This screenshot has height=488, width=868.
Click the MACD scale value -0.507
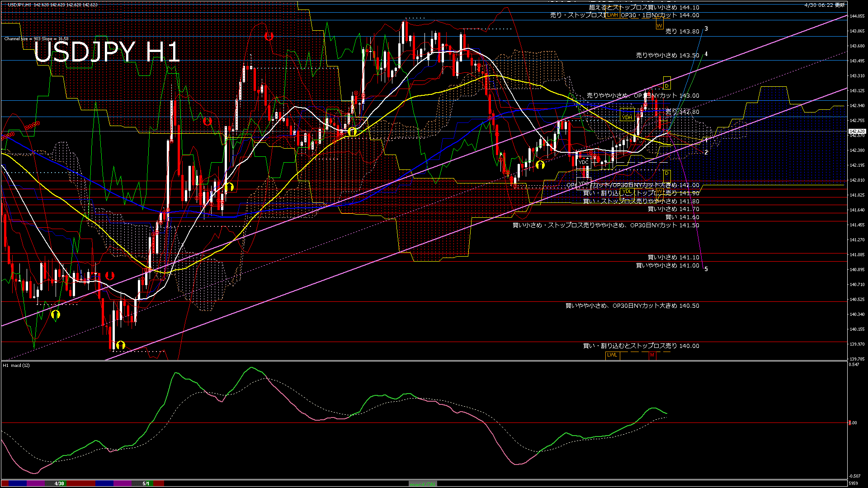(854, 476)
